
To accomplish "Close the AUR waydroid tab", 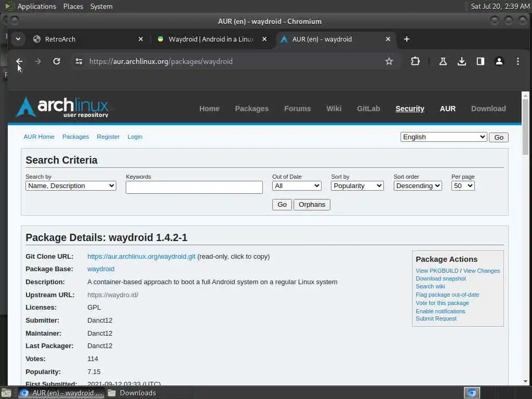I will pos(388,39).
